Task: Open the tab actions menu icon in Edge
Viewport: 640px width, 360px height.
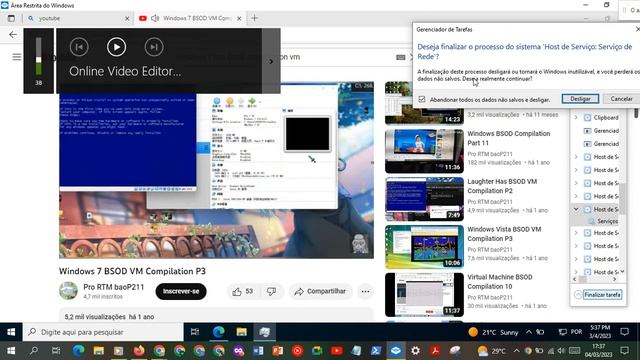Action: pyautogui.click(x=11, y=18)
